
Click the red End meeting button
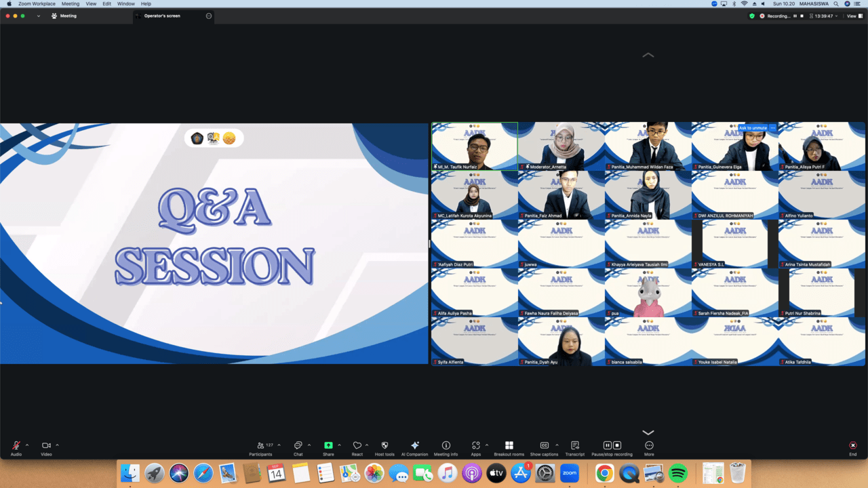[852, 446]
